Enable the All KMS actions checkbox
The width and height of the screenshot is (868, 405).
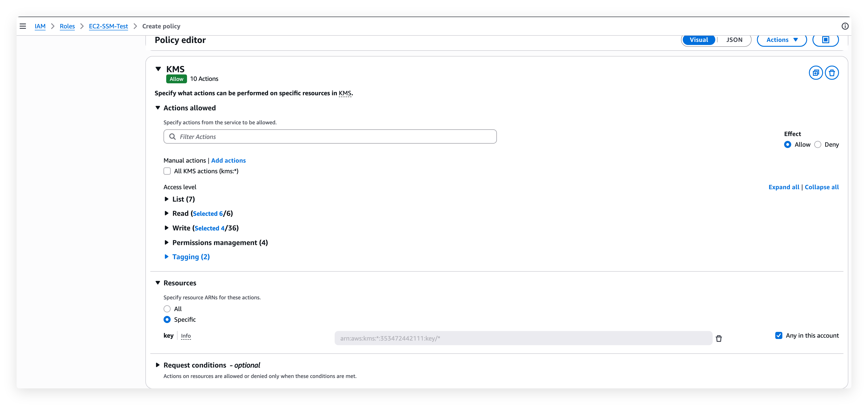pyautogui.click(x=167, y=171)
